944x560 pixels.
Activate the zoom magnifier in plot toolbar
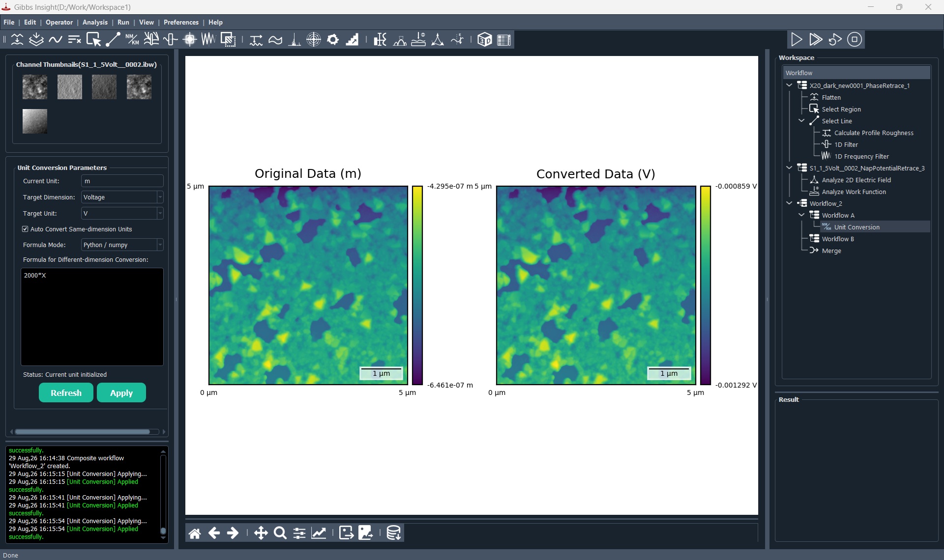[280, 533]
